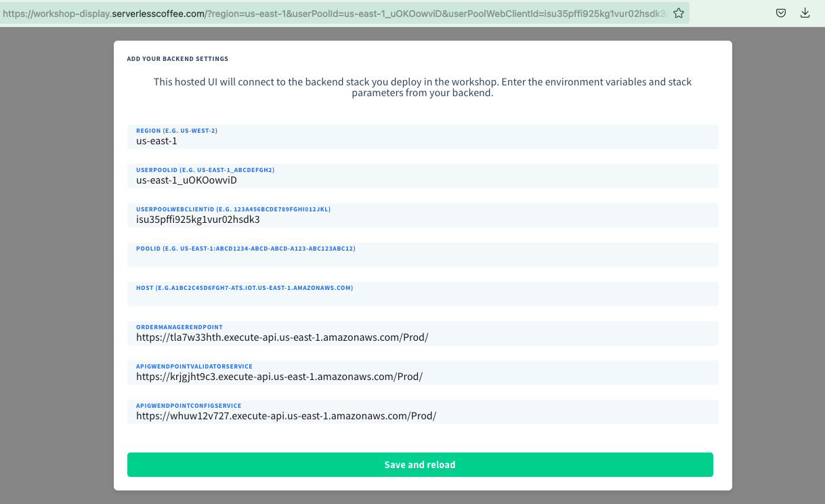Focus the OrderManagerEndpoint input field

pos(423,333)
